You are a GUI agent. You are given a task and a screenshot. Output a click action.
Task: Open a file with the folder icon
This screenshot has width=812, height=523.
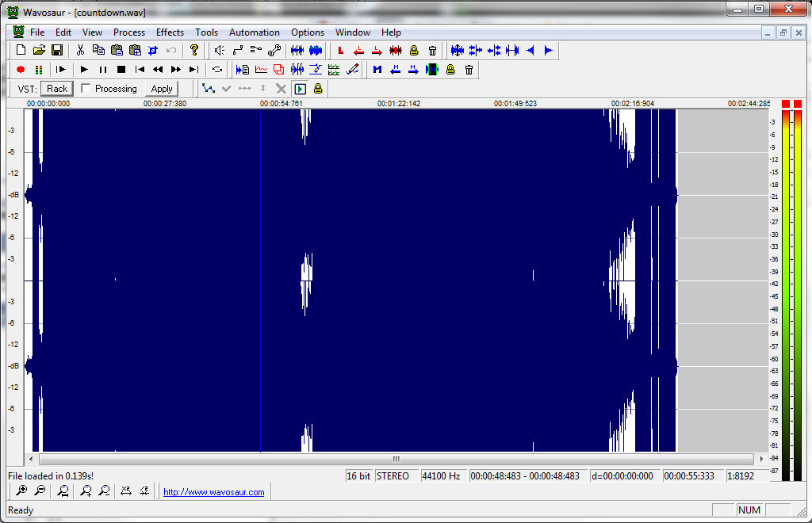pyautogui.click(x=39, y=50)
